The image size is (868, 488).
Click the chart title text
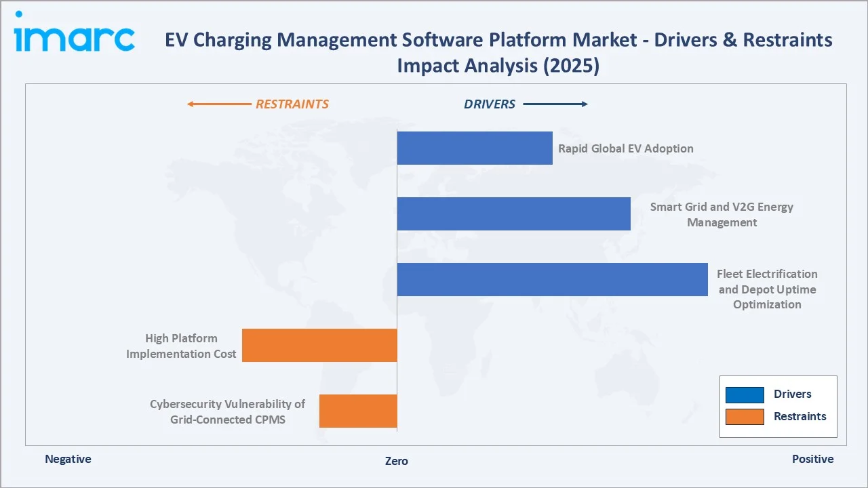click(498, 52)
